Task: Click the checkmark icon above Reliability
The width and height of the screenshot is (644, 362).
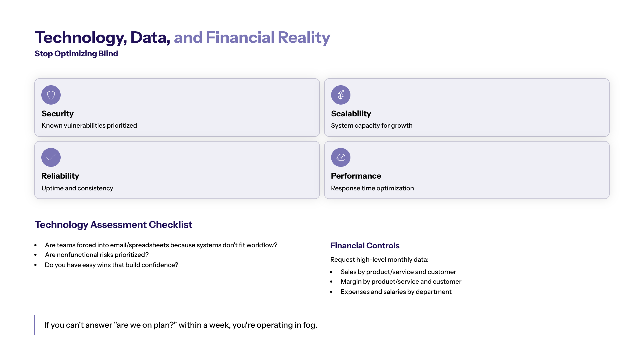Action: coord(51,157)
